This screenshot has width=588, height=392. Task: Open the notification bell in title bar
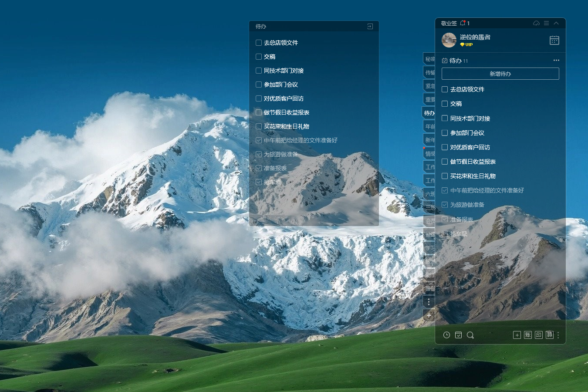pos(463,23)
